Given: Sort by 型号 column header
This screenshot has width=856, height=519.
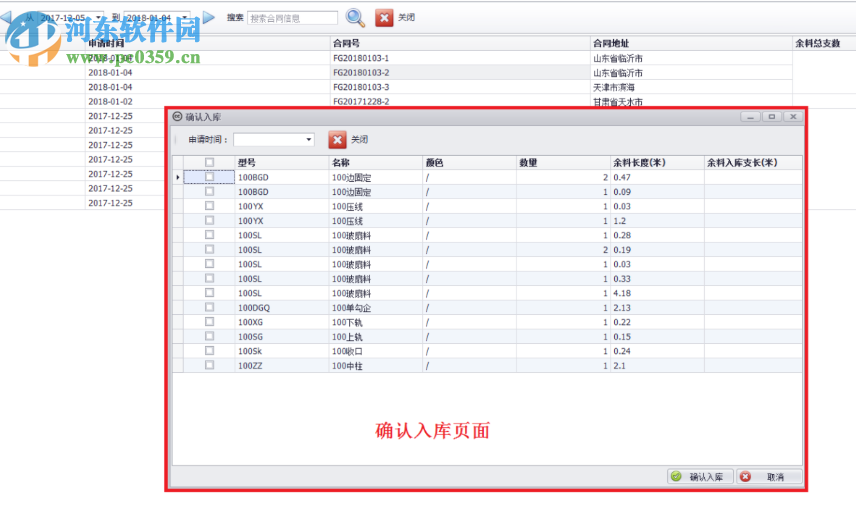Looking at the screenshot, I should pyautogui.click(x=282, y=163).
